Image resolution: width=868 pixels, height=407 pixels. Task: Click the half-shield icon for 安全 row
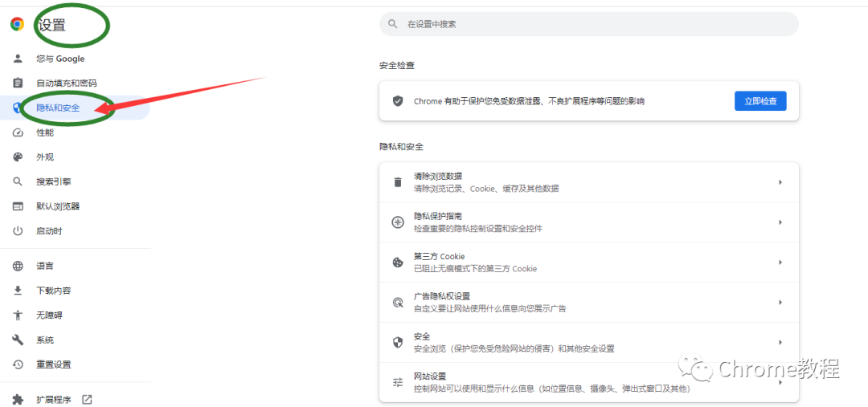(x=398, y=342)
